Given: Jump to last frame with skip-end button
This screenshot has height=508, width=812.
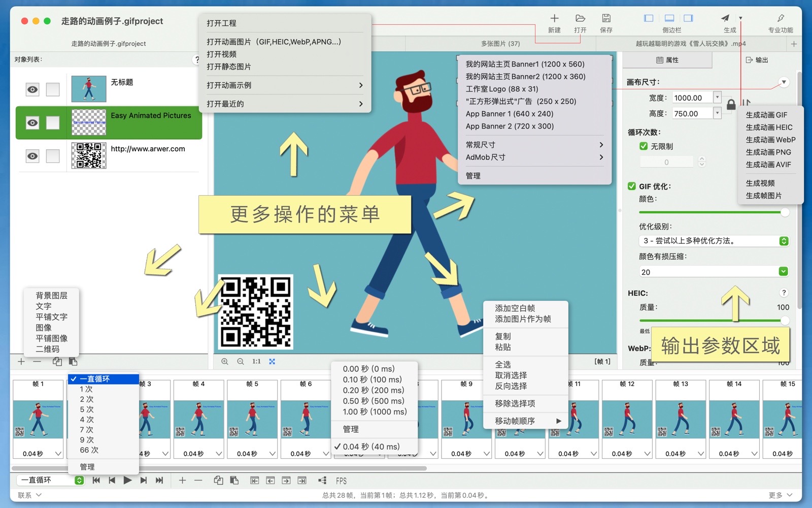Looking at the screenshot, I should pyautogui.click(x=159, y=481).
